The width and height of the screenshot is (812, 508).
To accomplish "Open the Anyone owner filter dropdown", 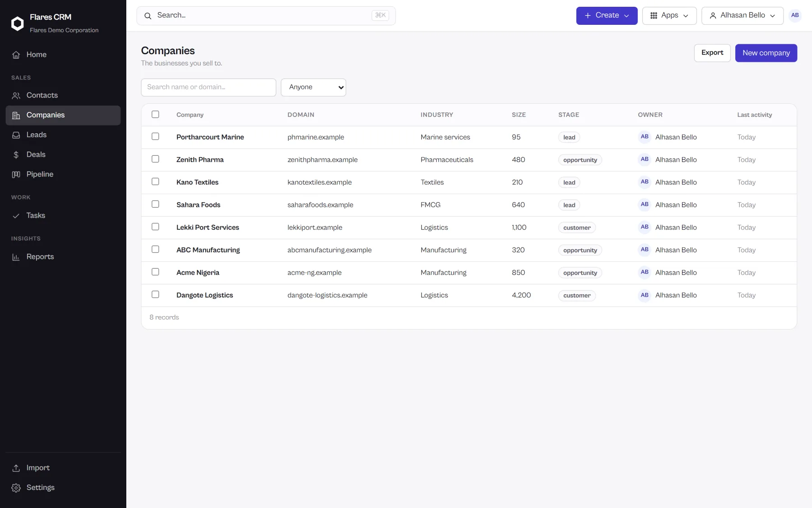I will 314,87.
